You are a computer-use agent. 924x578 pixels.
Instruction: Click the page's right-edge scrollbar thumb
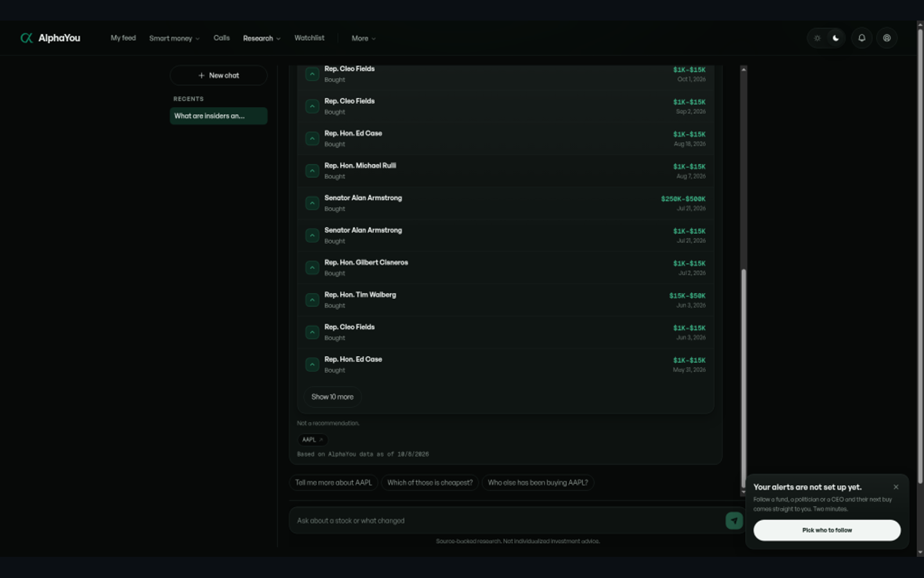point(920,256)
